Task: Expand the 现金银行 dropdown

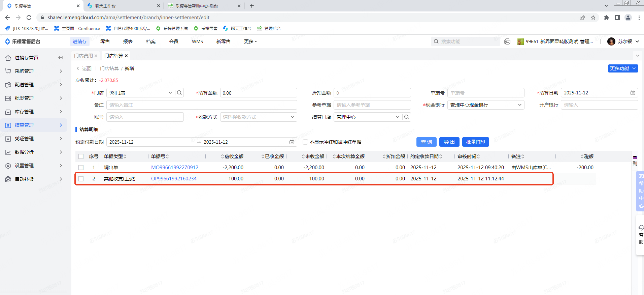Action: click(x=485, y=105)
